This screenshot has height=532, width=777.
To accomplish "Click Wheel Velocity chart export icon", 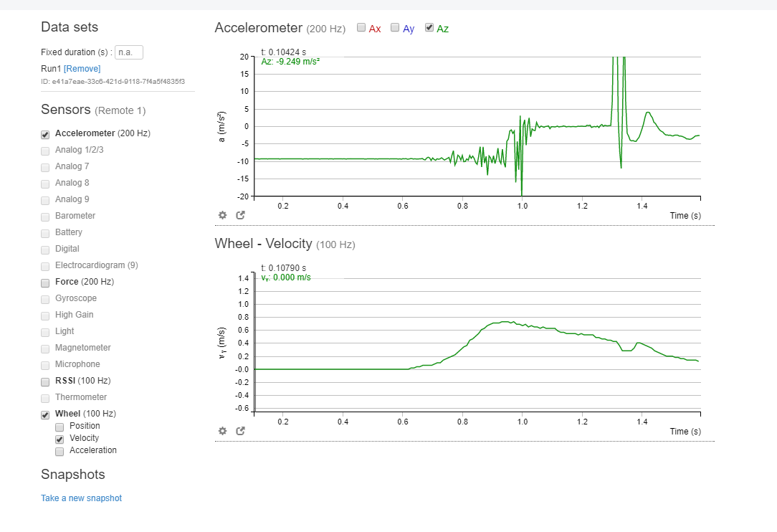I will click(240, 431).
